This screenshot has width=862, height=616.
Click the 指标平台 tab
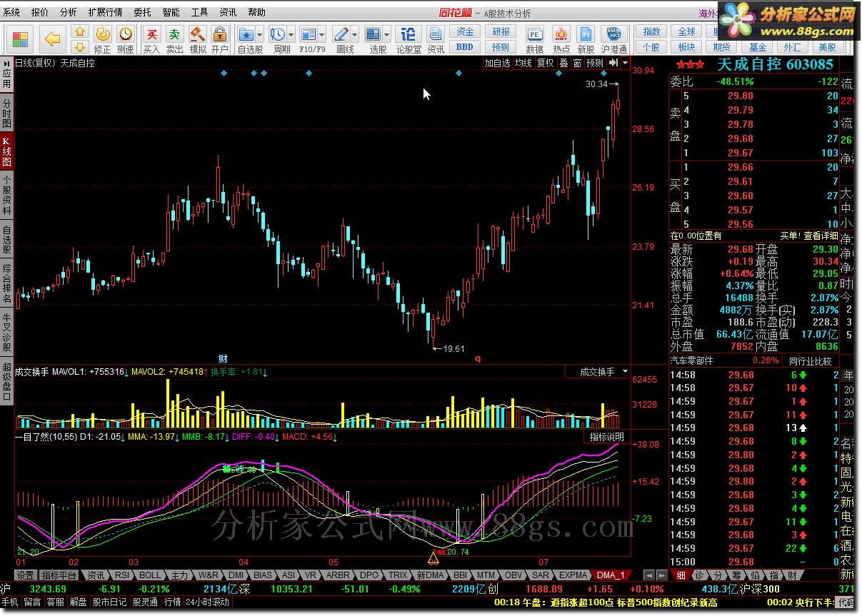[x=59, y=575]
